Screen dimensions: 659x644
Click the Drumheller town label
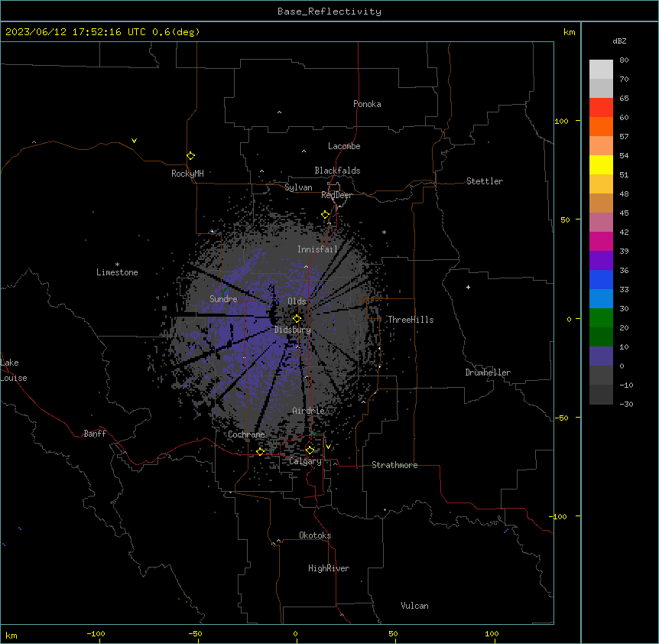click(488, 372)
